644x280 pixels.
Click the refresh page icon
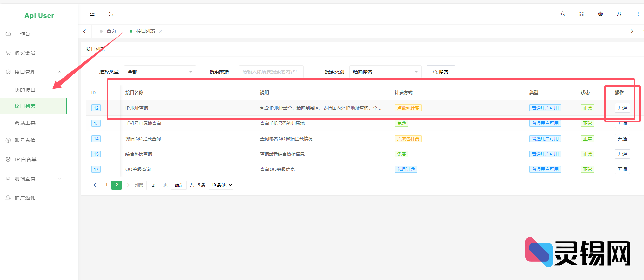111,14
